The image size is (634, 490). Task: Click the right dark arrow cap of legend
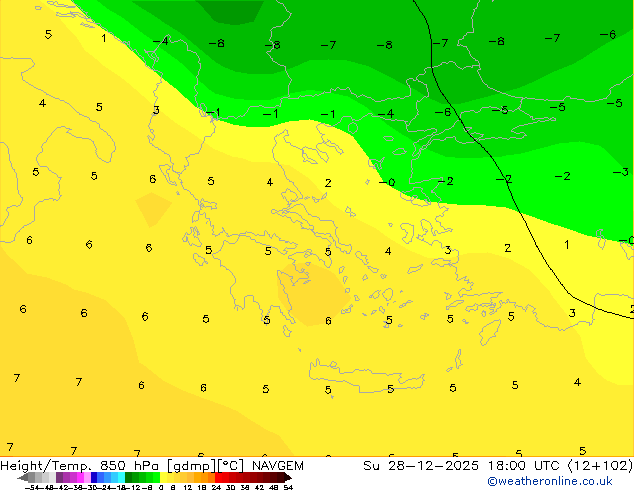288,478
